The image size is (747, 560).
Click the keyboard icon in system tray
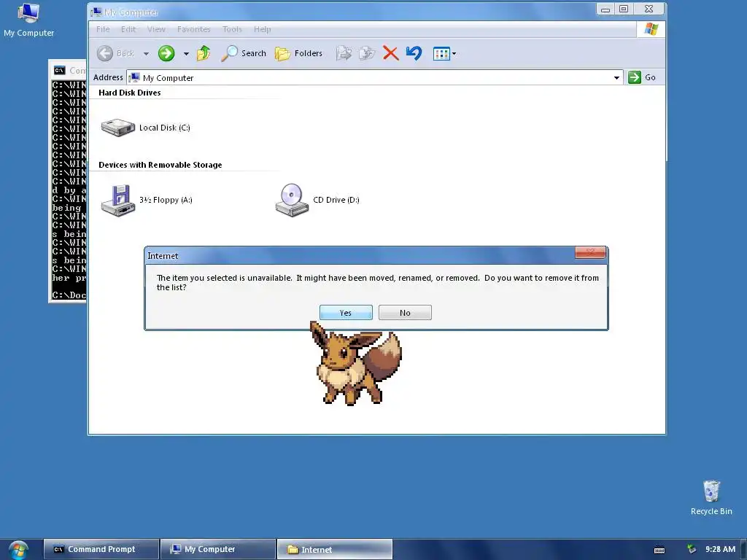click(x=659, y=550)
